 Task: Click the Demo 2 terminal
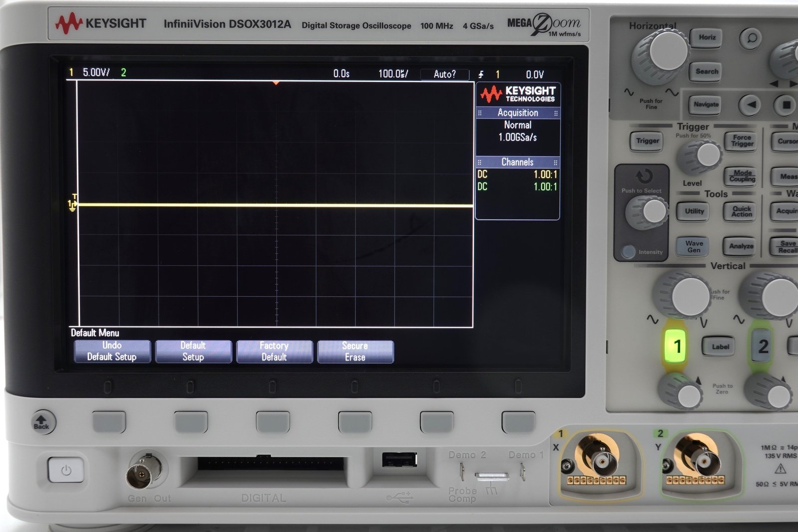pos(462,471)
